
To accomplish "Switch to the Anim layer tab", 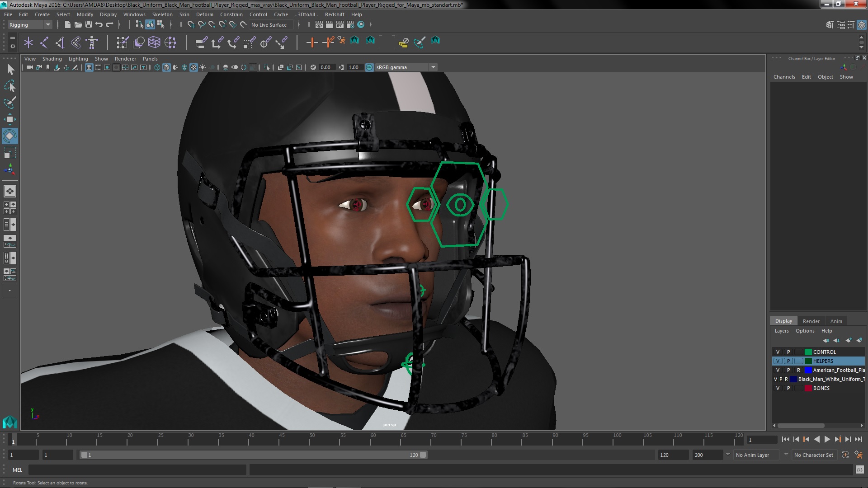I will 836,321.
